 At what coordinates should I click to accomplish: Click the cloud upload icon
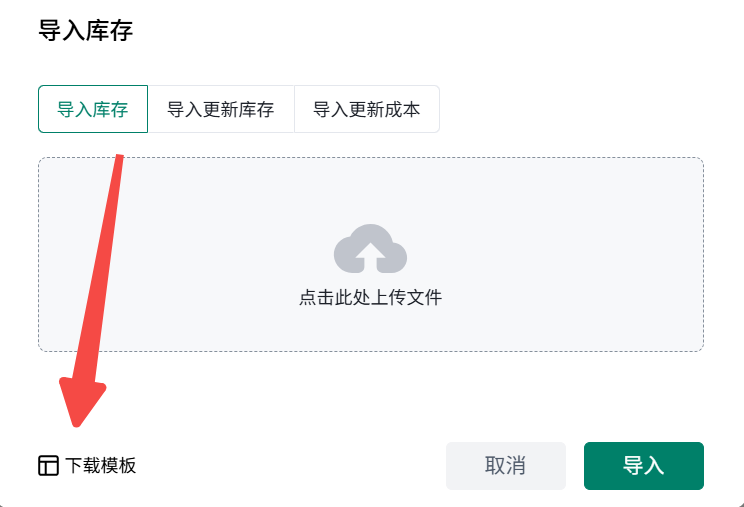click(x=370, y=248)
